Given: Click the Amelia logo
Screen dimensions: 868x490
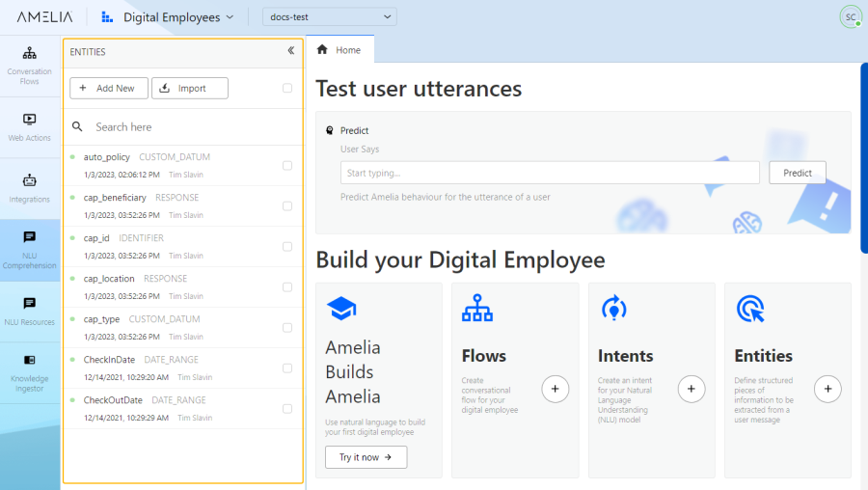Looking at the screenshot, I should pos(44,17).
